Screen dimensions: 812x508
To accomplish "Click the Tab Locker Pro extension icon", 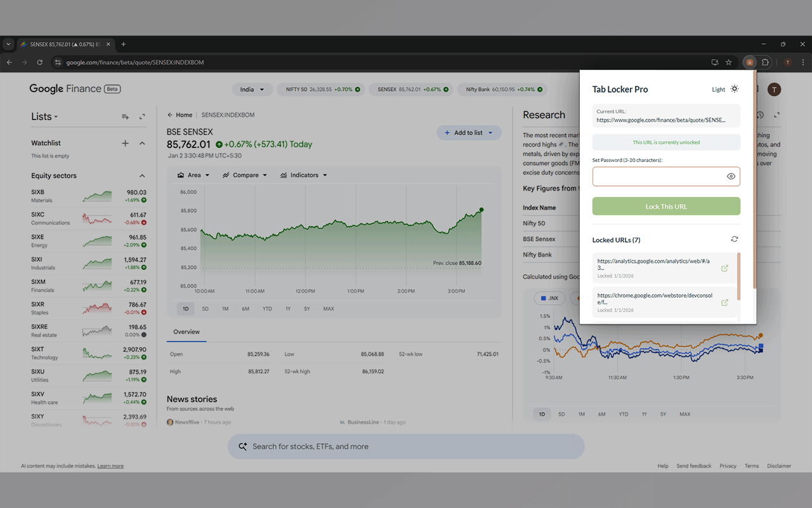I will [750, 62].
